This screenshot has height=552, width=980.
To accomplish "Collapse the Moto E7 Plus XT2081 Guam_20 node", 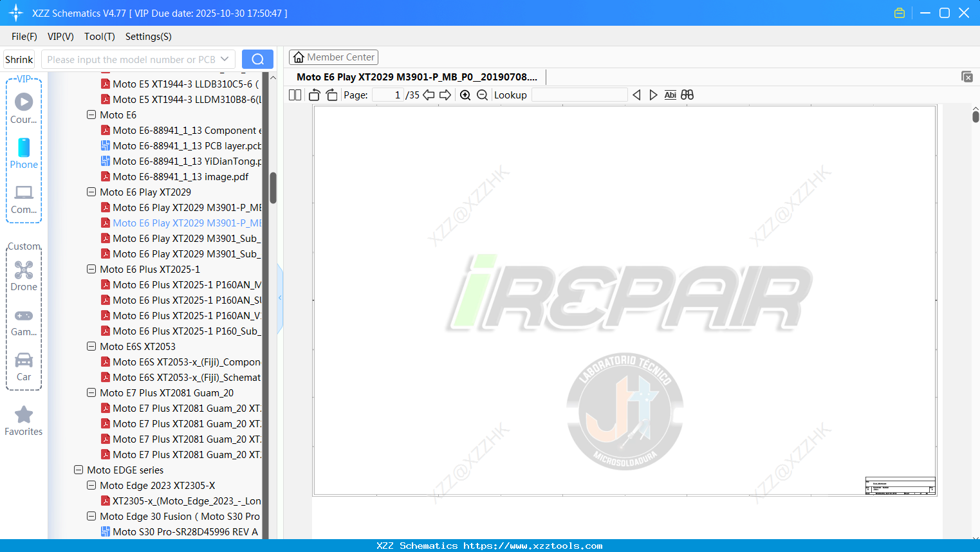I will (91, 392).
